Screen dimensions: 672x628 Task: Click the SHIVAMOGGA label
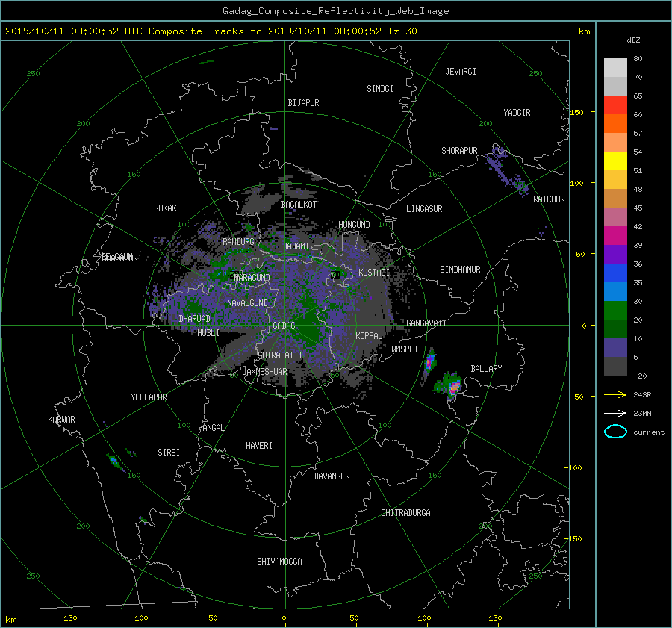279,561
